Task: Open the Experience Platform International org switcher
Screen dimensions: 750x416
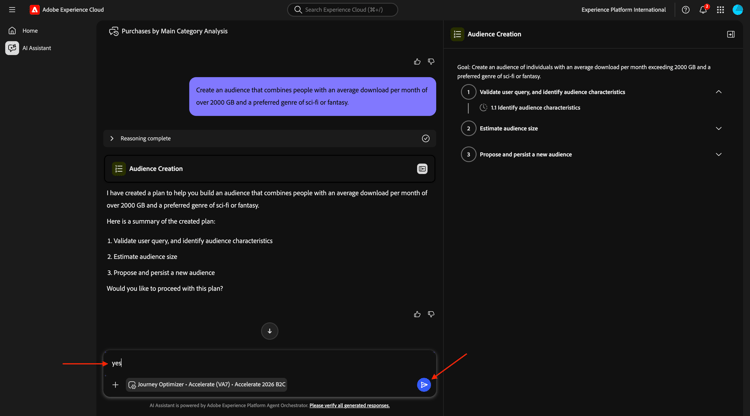Action: [623, 10]
